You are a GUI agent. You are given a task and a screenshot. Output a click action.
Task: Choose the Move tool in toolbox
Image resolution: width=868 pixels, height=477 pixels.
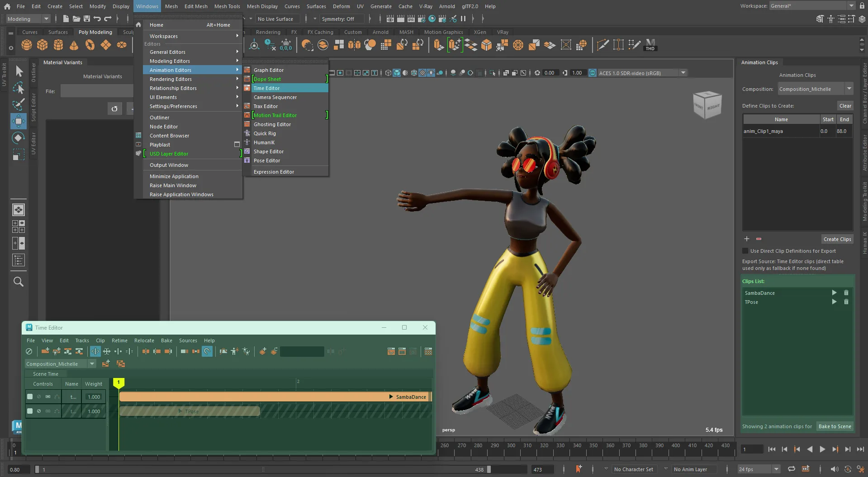tap(19, 121)
